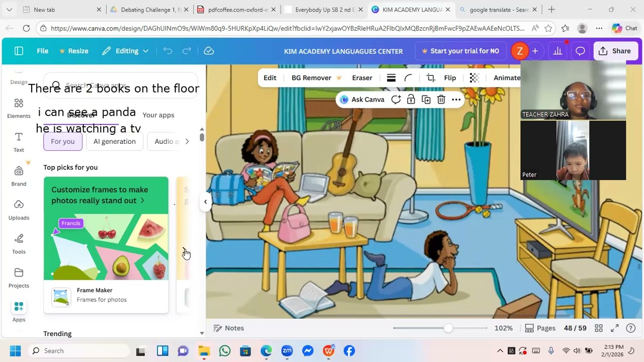Open the Elements panel in the sidebar
This screenshot has height=362, width=644.
coord(19,109)
